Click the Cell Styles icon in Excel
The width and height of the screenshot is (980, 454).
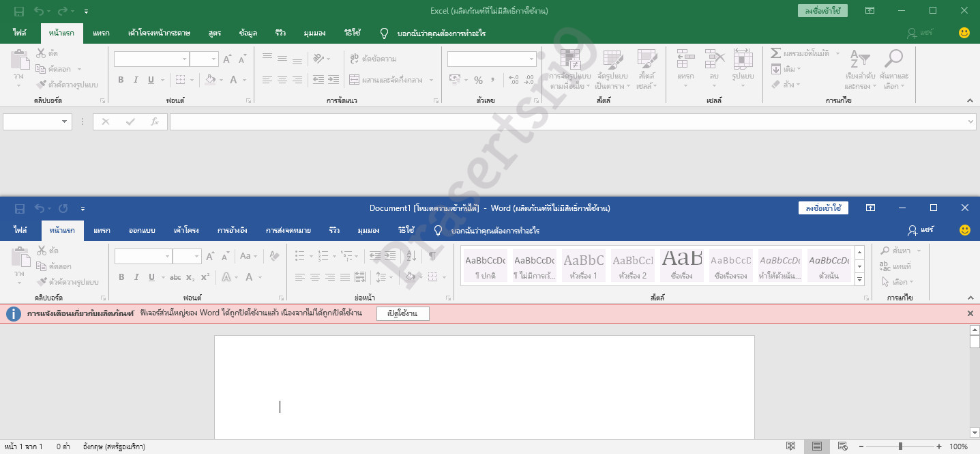(647, 59)
